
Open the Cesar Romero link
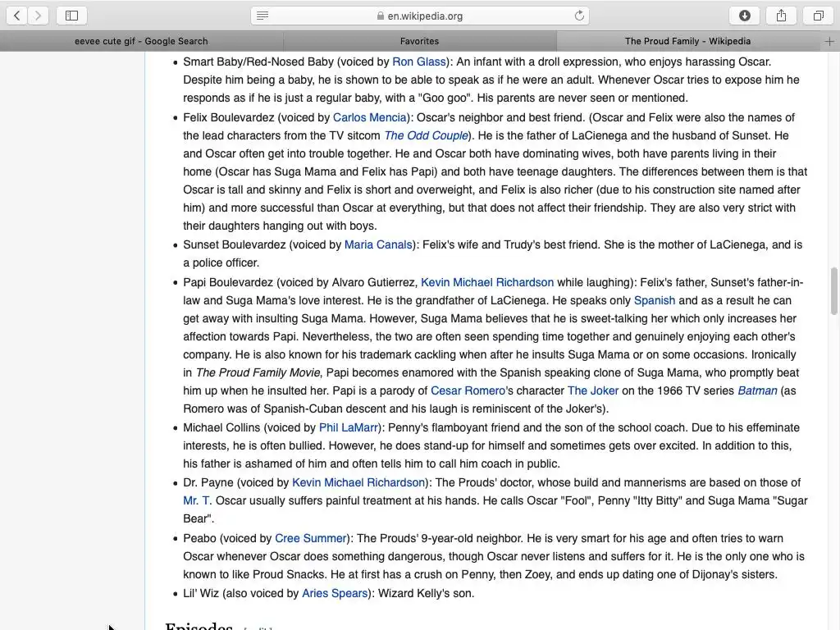[468, 390]
